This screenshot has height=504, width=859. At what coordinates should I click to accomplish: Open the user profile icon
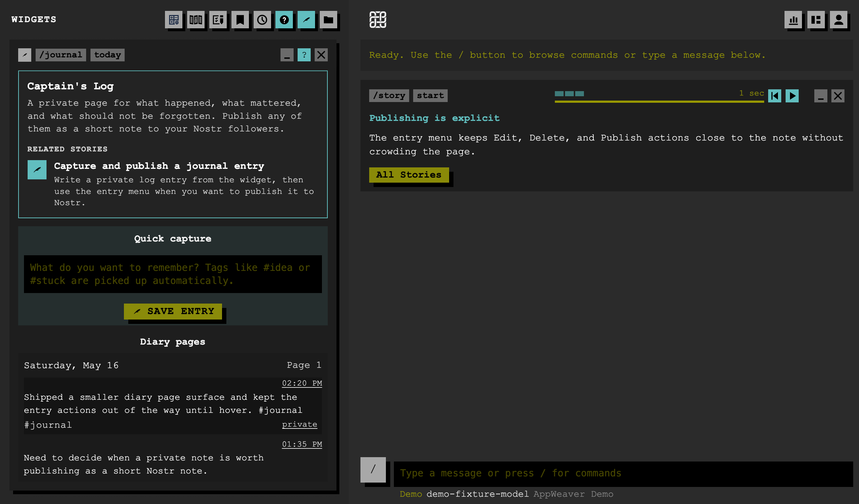(839, 20)
